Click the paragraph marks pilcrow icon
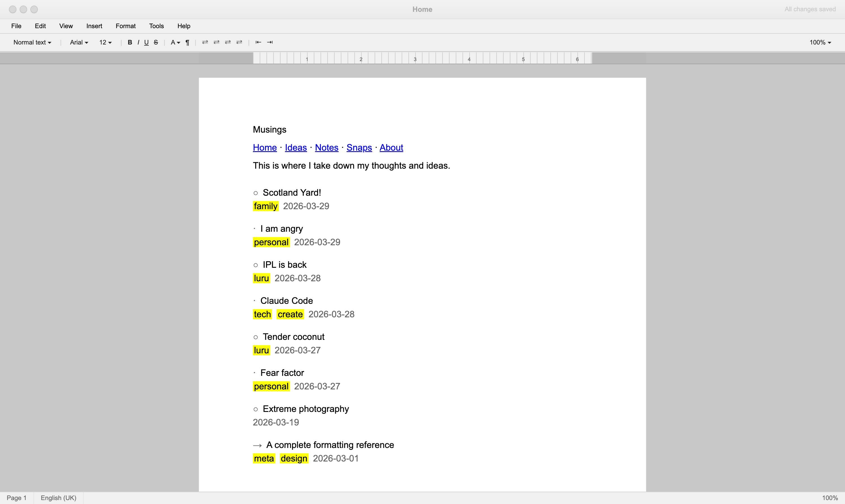 187,43
